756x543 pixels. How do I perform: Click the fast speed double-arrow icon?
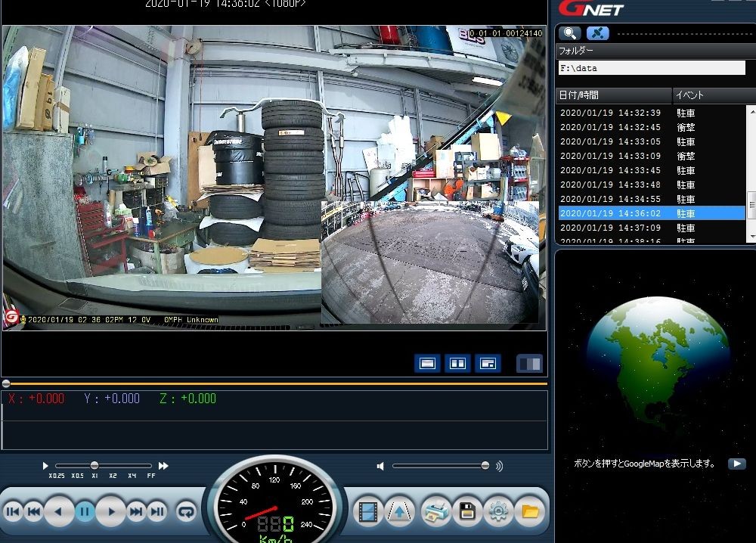tap(163, 466)
